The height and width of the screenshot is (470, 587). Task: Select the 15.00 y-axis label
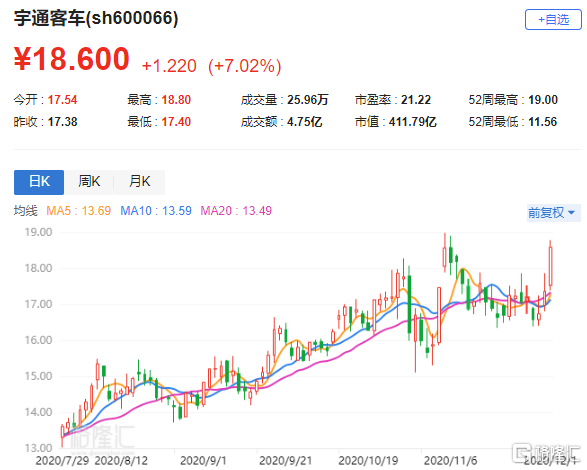click(38, 376)
